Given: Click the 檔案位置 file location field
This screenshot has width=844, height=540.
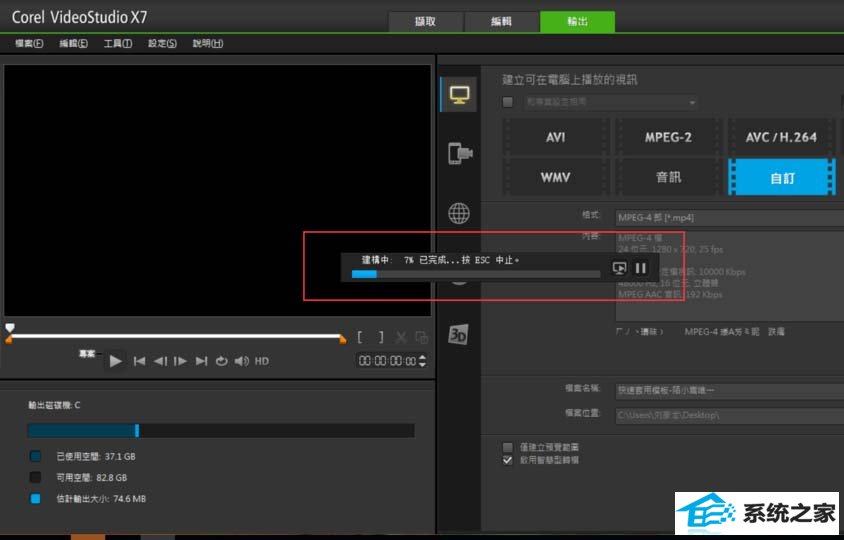Looking at the screenshot, I should pyautogui.click(x=729, y=415).
